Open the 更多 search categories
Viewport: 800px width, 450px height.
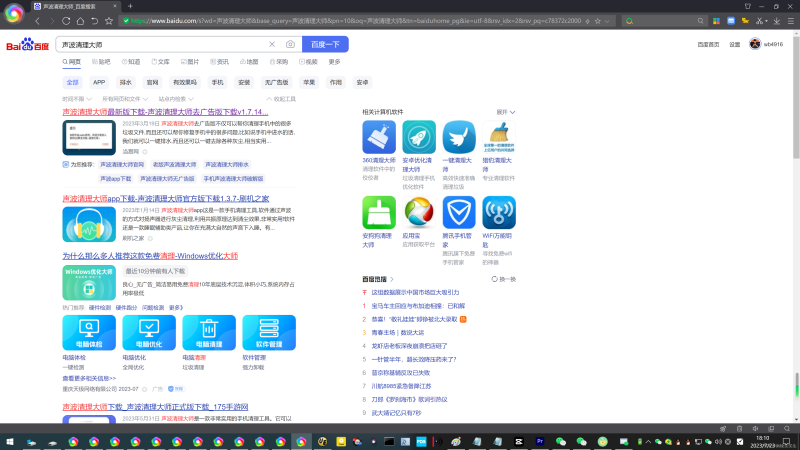pyautogui.click(x=334, y=62)
